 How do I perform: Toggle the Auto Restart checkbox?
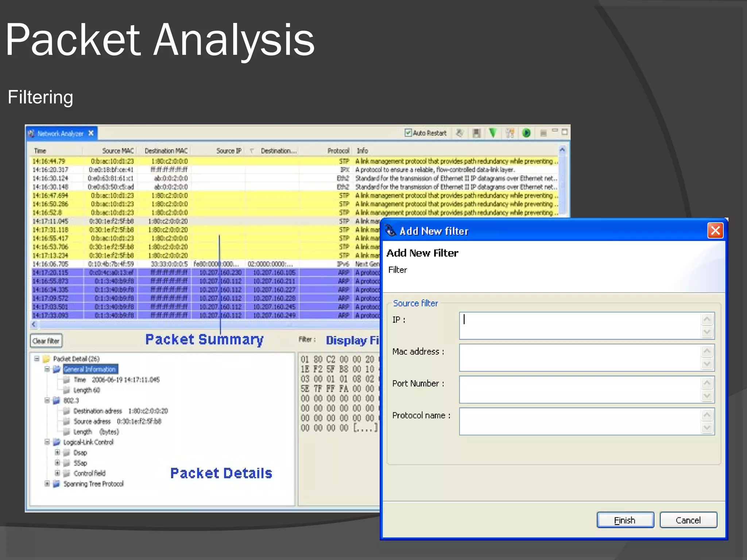click(408, 133)
